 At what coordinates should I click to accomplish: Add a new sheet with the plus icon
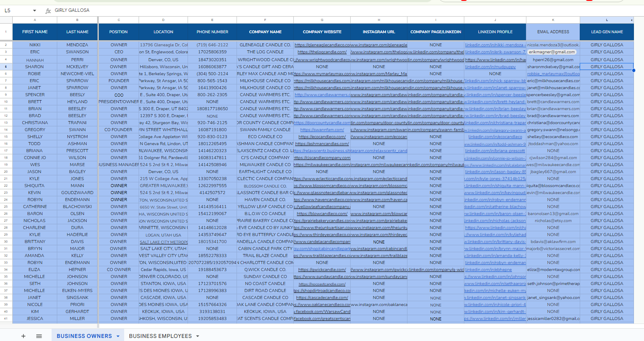pos(23,336)
